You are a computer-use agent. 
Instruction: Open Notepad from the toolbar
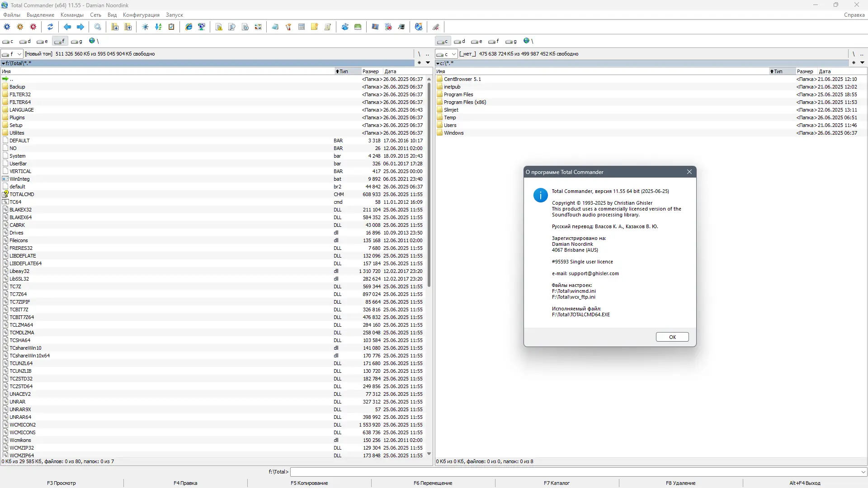(x=275, y=27)
